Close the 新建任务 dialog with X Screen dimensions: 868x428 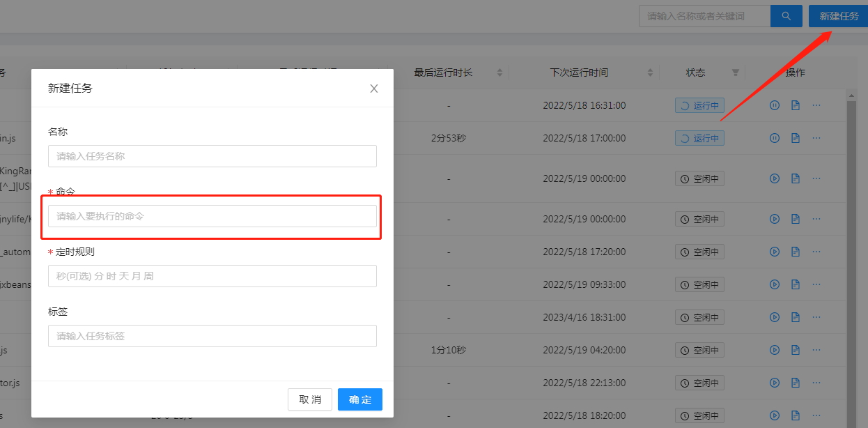tap(374, 89)
